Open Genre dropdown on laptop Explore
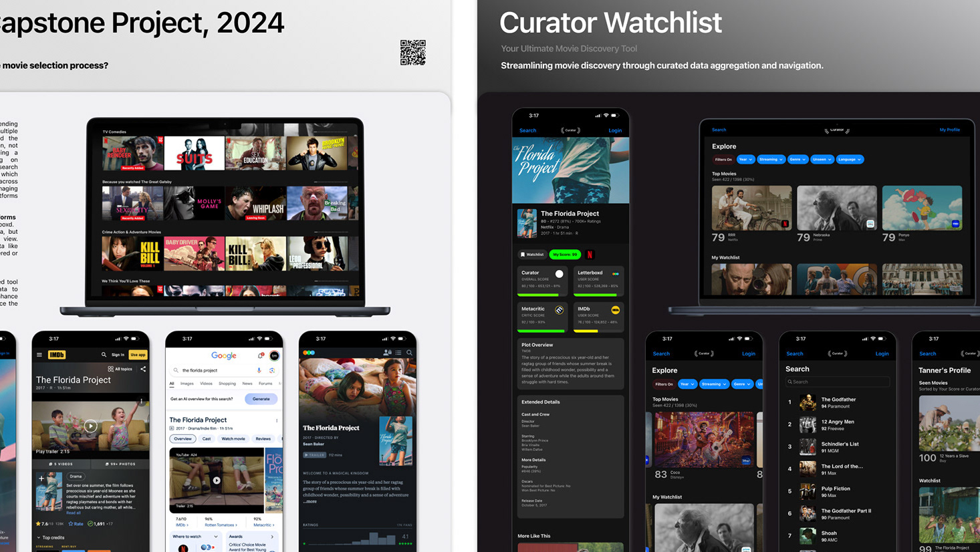This screenshot has width=980, height=552. (797, 160)
